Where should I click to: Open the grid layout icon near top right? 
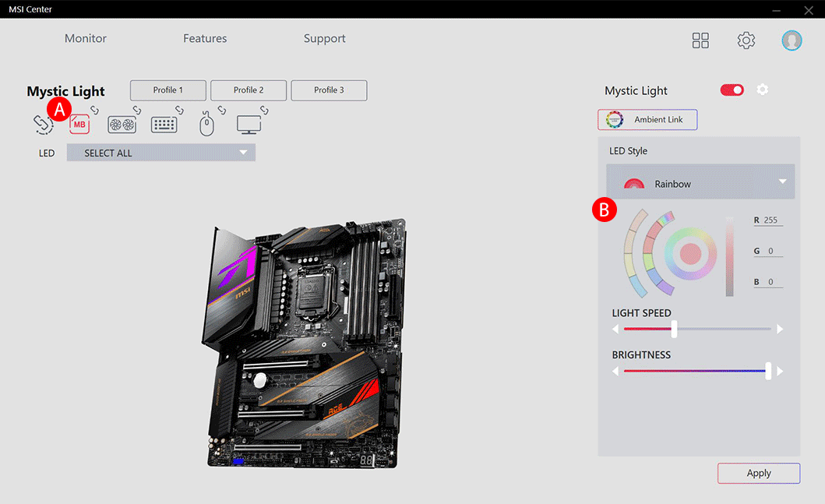pyautogui.click(x=700, y=40)
